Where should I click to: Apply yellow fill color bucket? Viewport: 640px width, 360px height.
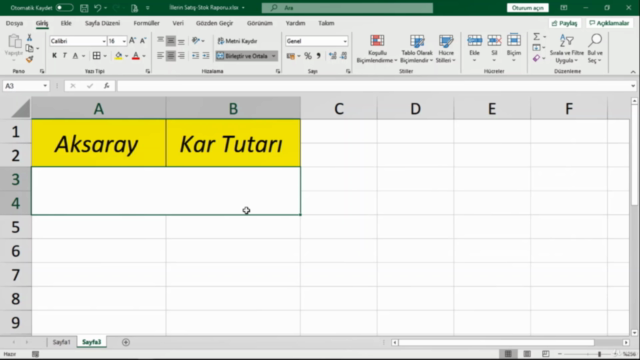pyautogui.click(x=118, y=56)
